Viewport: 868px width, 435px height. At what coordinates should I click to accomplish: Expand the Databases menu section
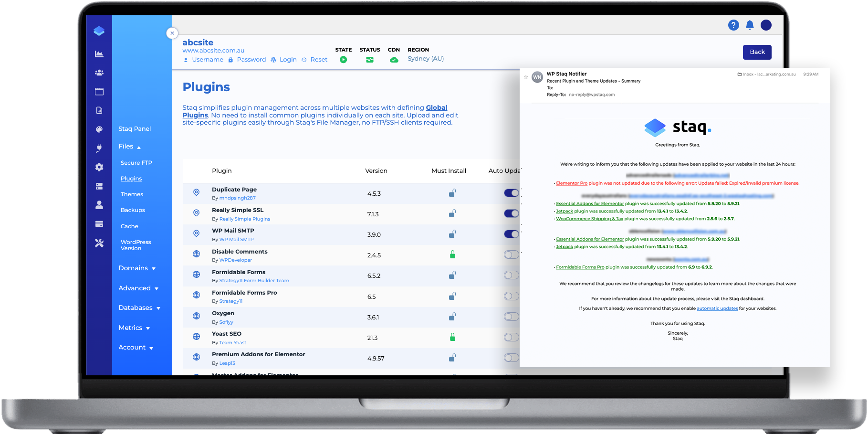point(139,308)
